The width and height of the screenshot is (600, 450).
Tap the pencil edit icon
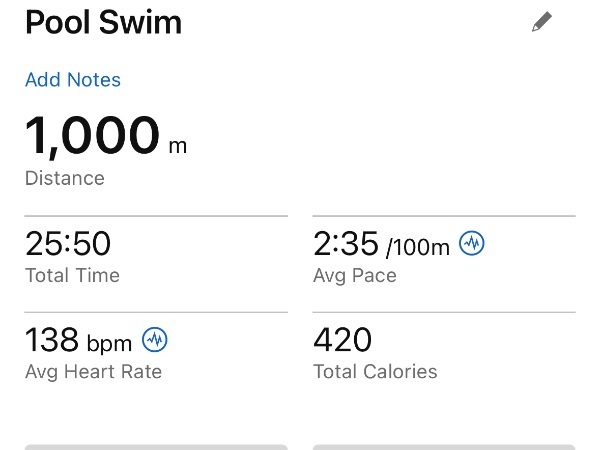[x=542, y=23]
